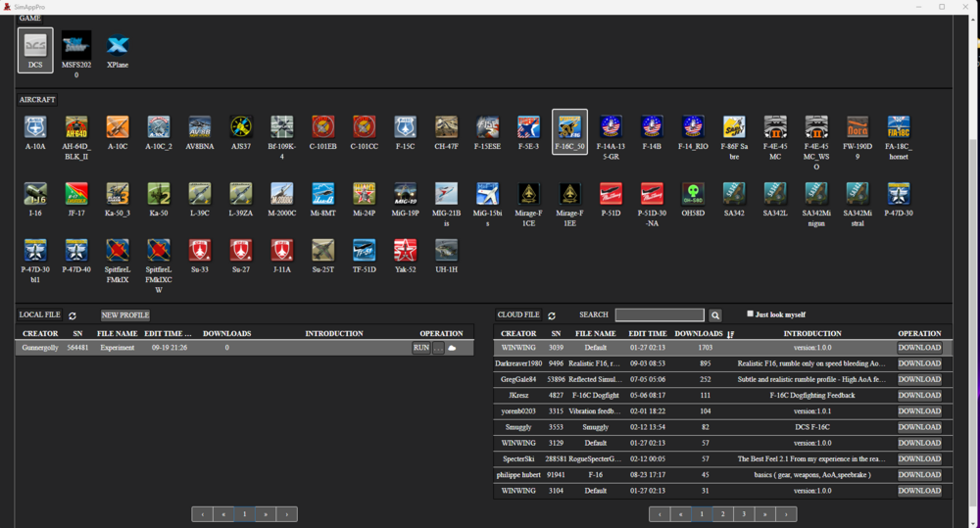Screen dimensions: 980x528
Task: Select the XPlane game icon
Action: [x=118, y=45]
